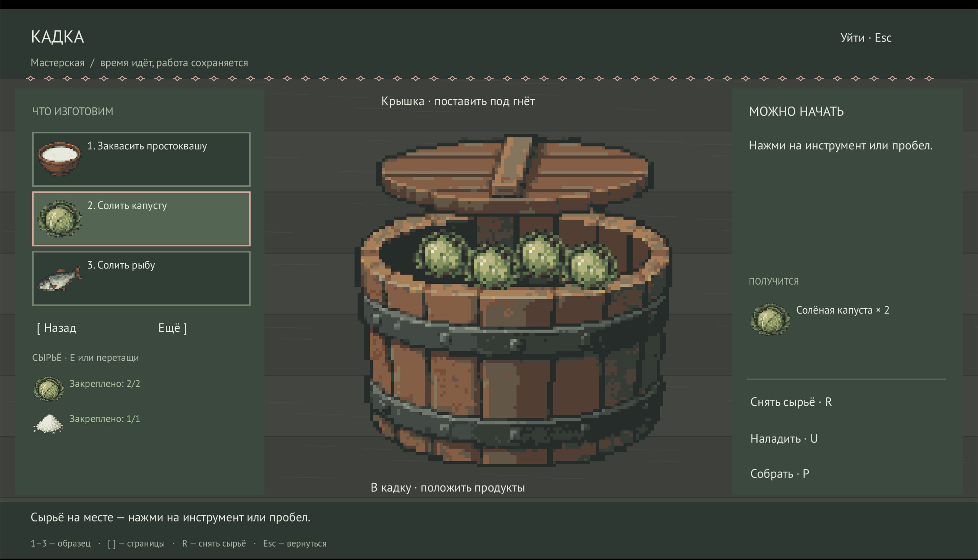Click the hint R — снять сырьё
Image resolution: width=978 pixels, height=560 pixels.
214,544
